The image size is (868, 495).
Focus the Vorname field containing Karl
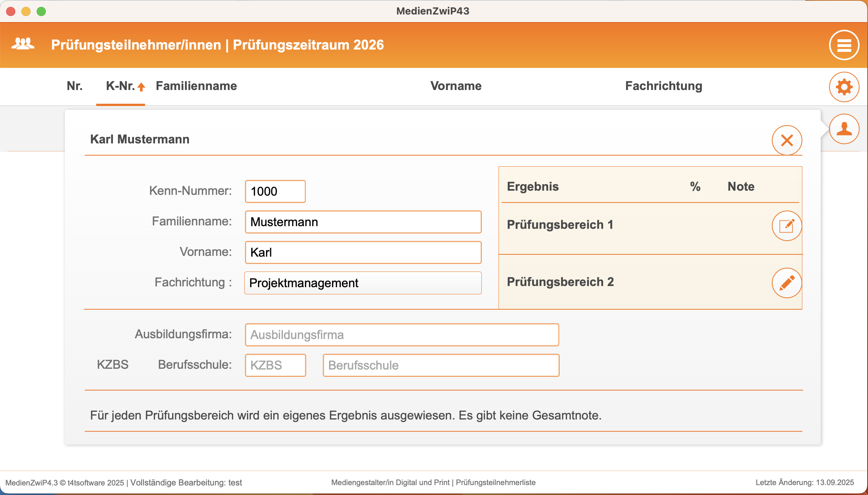point(363,252)
